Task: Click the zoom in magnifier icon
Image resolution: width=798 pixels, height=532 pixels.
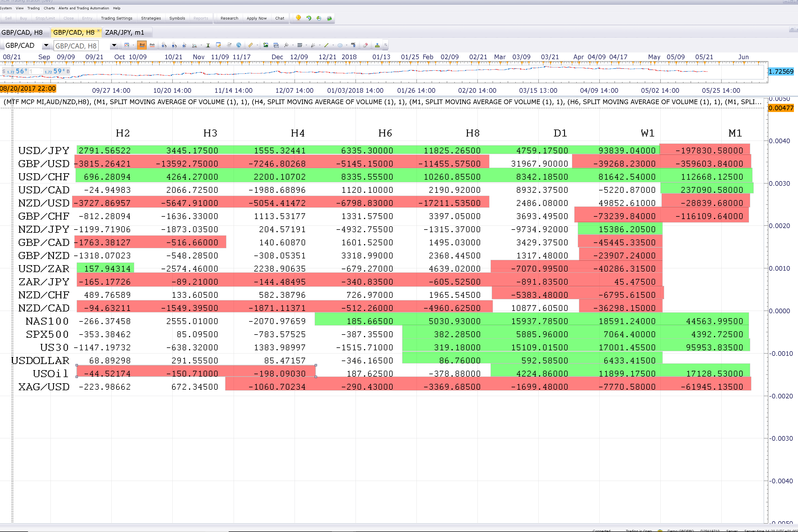Action: click(164, 45)
